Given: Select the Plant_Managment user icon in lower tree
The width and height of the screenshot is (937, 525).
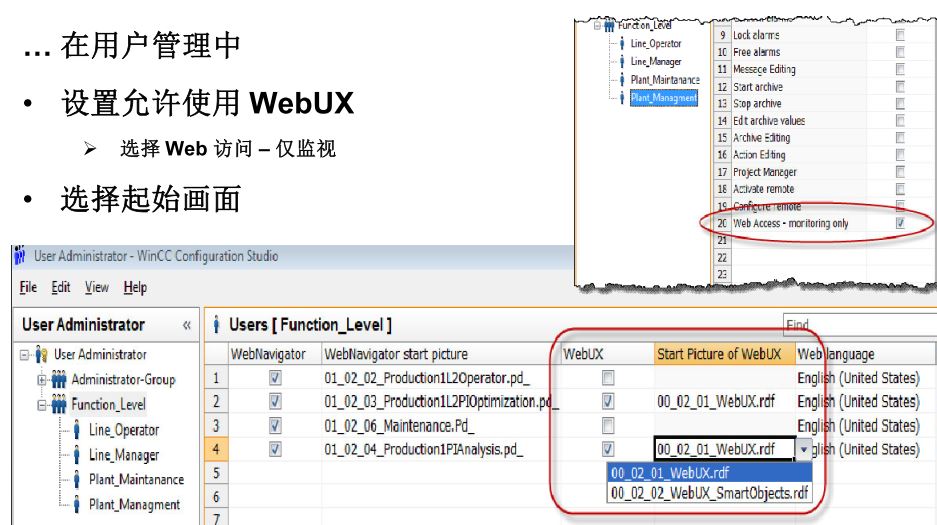Looking at the screenshot, I should pos(76,504).
